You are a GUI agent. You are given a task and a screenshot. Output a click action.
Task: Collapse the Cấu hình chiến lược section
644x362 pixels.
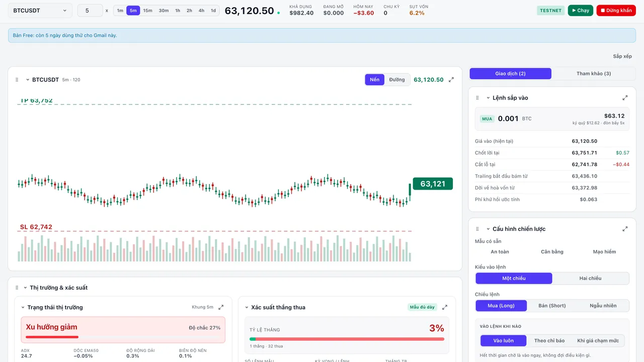488,229
